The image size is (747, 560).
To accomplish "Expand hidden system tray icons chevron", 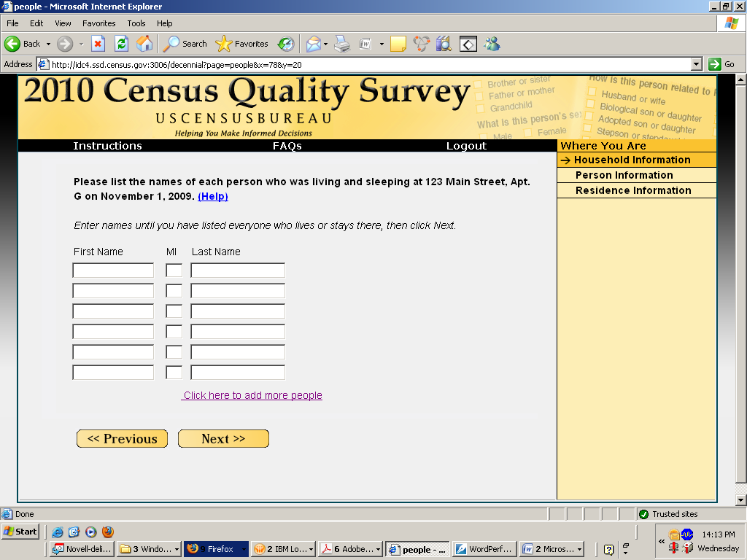I will pos(661,542).
